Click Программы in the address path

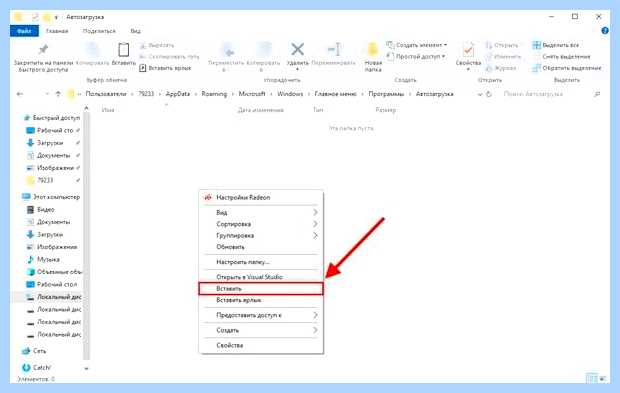386,94
